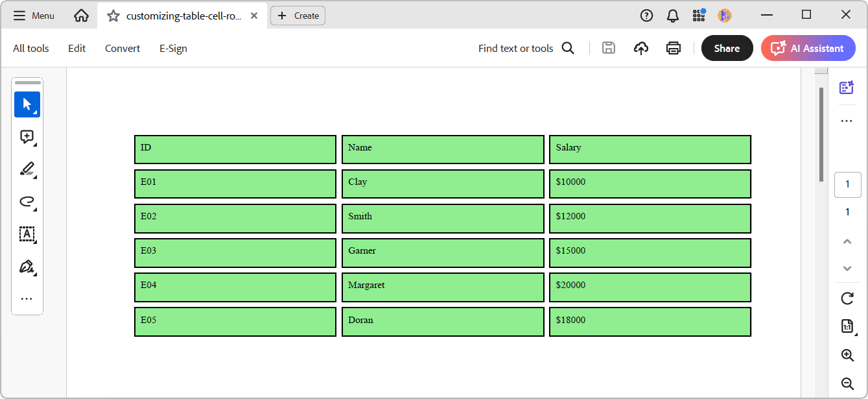Choose the Select arrow tool
Viewport: 868px width, 399px height.
[27, 104]
